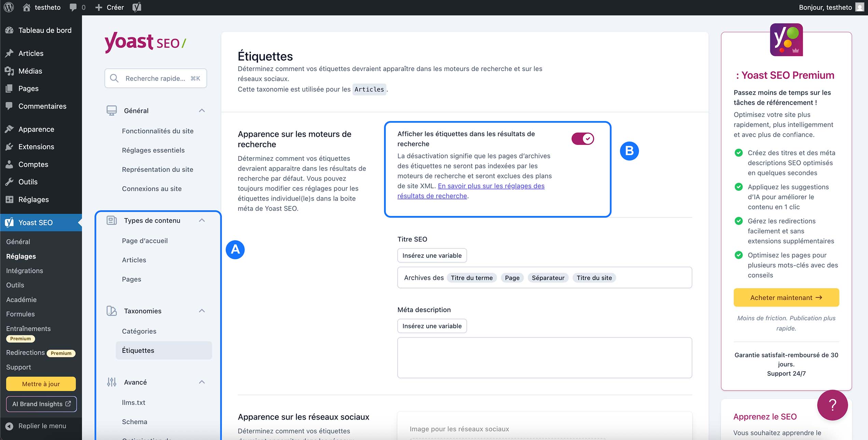This screenshot has height=440, width=868.
Task: Collapse the Général section
Action: coord(202,110)
